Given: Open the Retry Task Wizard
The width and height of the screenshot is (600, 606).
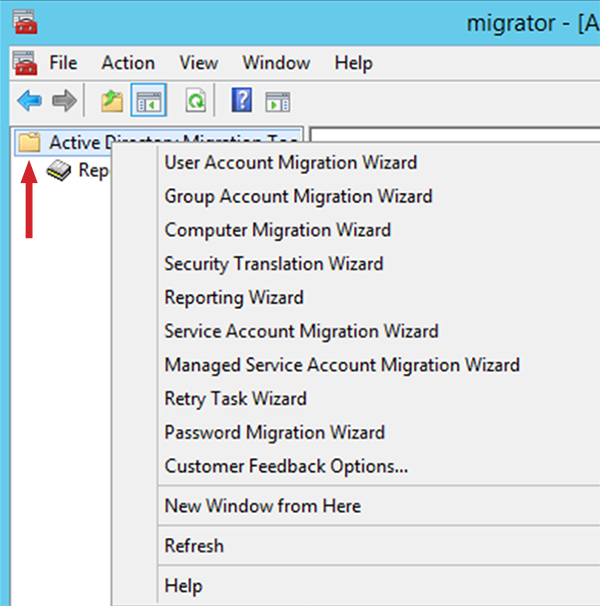Looking at the screenshot, I should pos(235,398).
